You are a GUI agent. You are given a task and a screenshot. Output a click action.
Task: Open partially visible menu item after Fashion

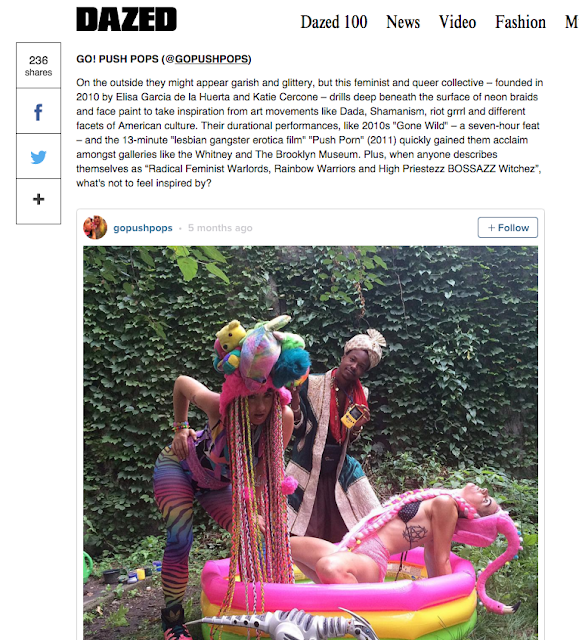click(571, 22)
